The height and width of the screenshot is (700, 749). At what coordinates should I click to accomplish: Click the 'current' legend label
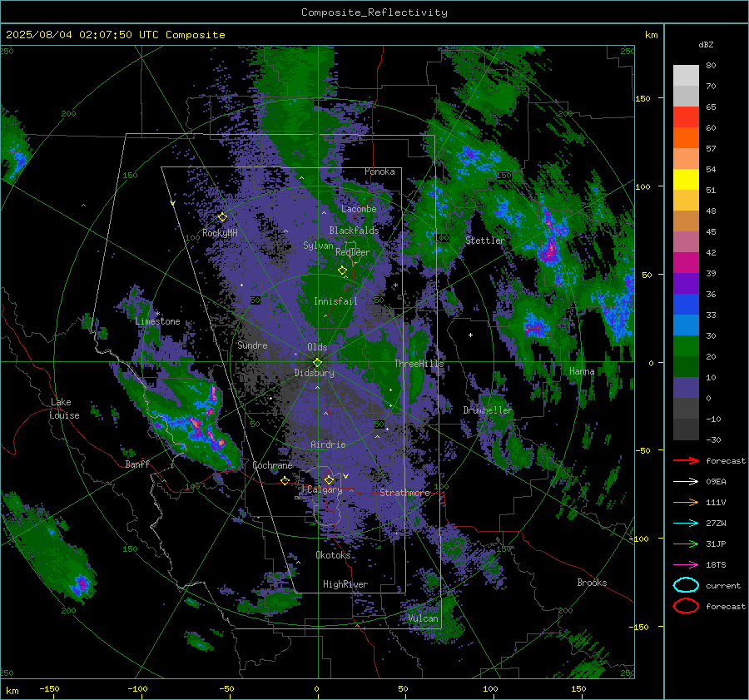723,585
